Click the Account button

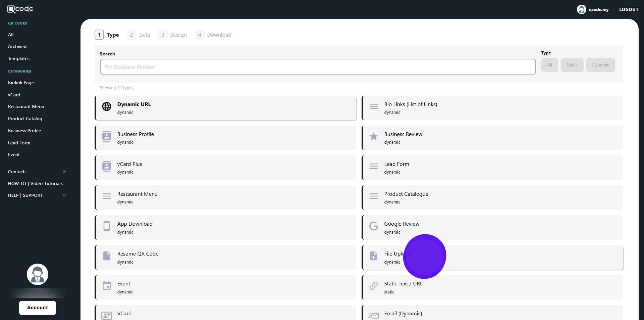[38, 308]
